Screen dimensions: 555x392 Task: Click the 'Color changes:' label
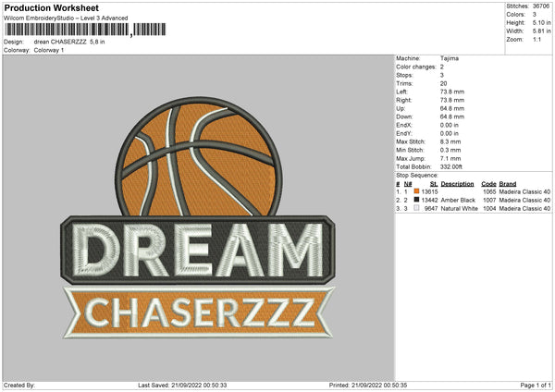[x=416, y=67]
